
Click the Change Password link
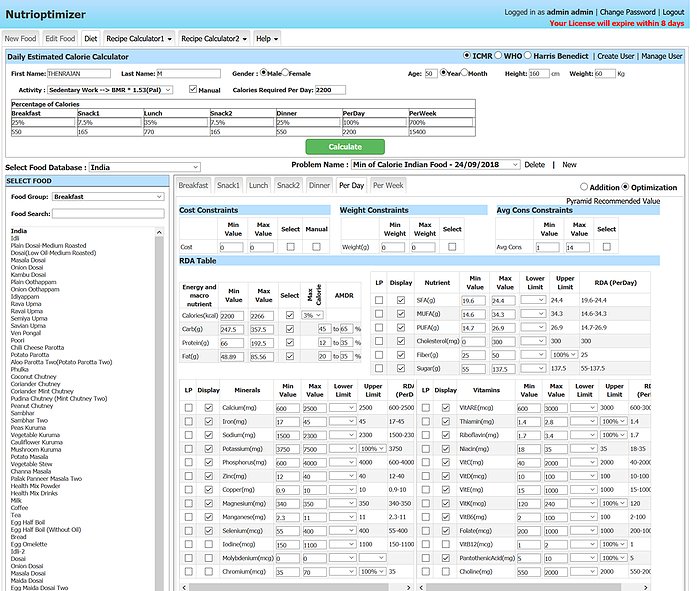(627, 10)
